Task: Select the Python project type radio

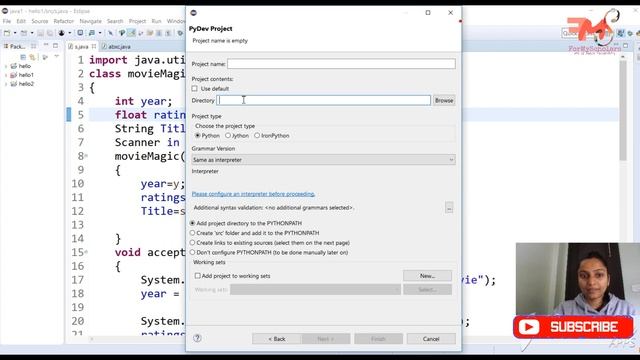Action: click(x=198, y=136)
